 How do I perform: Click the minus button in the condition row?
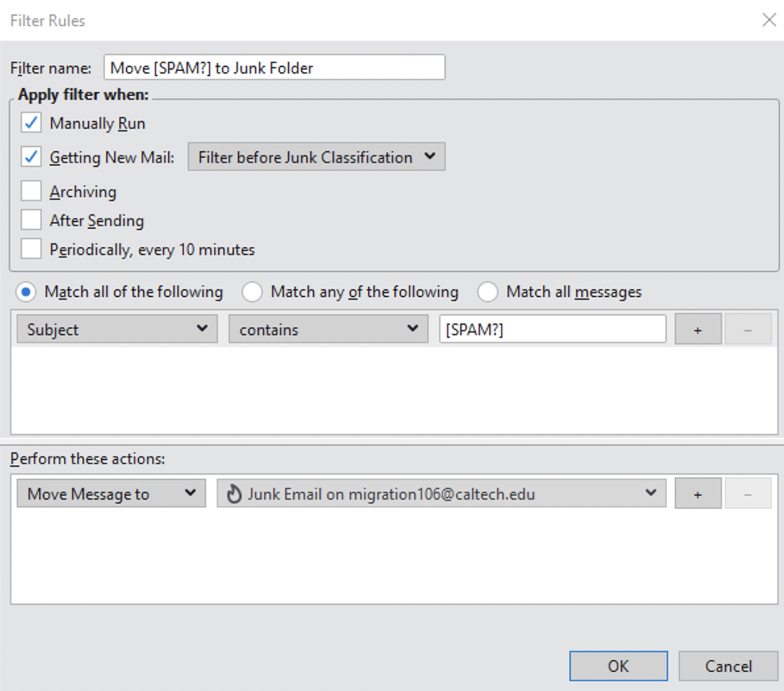748,330
